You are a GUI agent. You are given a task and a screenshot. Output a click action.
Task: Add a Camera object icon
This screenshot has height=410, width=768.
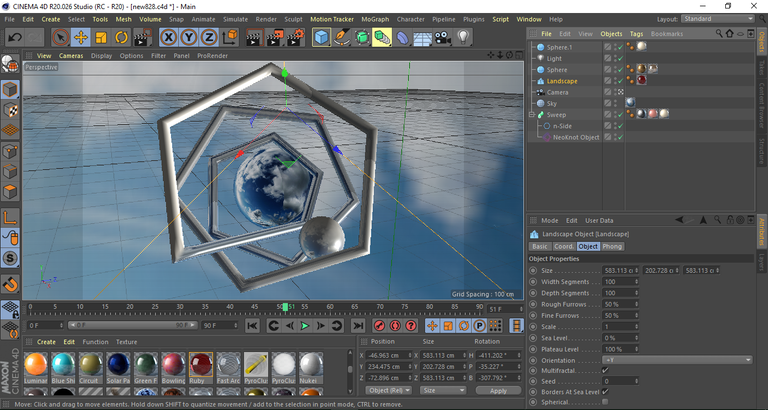[443, 37]
